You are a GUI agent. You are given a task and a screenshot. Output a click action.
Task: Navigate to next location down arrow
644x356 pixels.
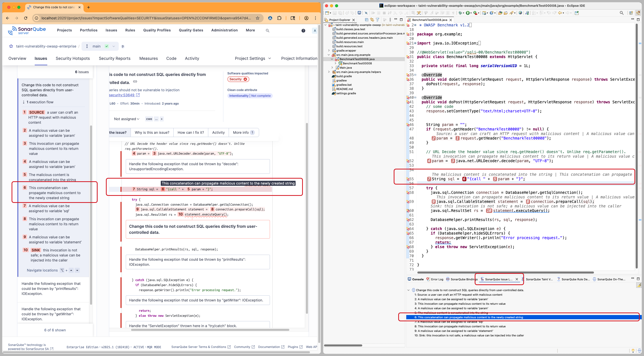(77, 270)
